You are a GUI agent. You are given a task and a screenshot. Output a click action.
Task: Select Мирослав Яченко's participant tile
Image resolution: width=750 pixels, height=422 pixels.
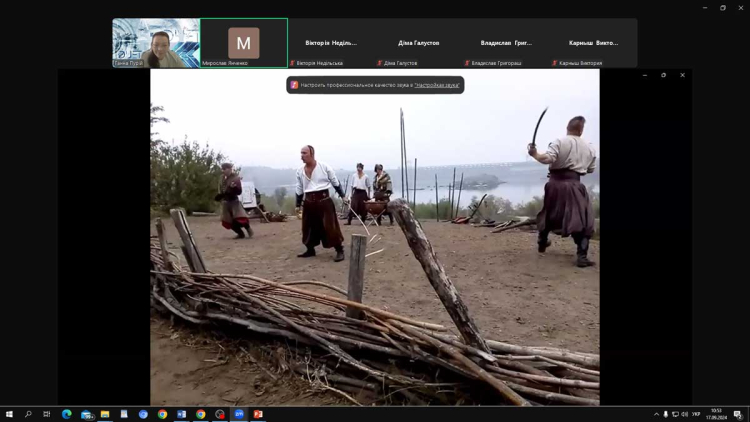(x=243, y=43)
